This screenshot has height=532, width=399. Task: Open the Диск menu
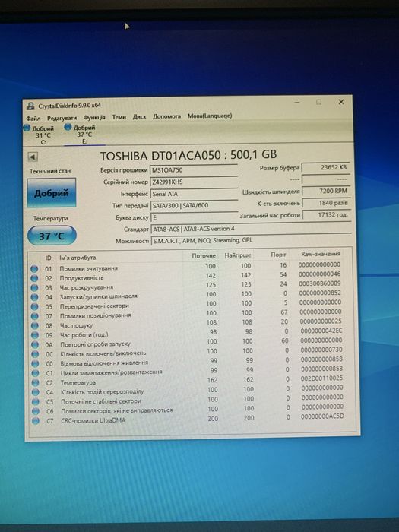click(139, 116)
